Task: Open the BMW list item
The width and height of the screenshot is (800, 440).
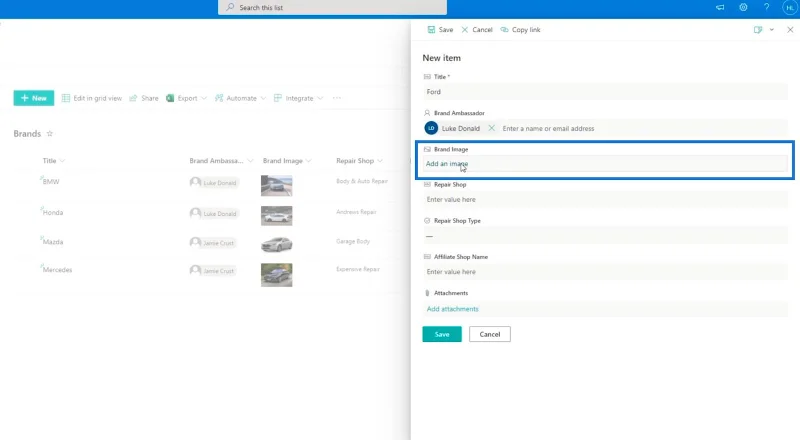Action: point(51,182)
